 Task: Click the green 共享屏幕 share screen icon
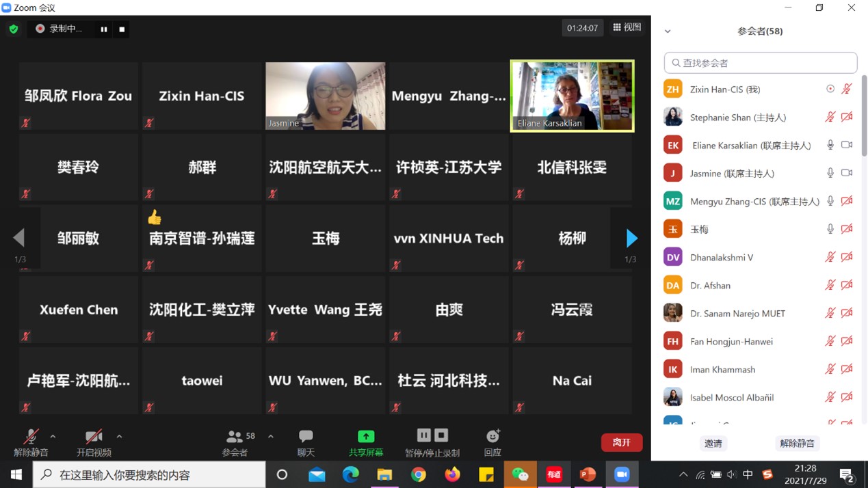pyautogui.click(x=366, y=436)
